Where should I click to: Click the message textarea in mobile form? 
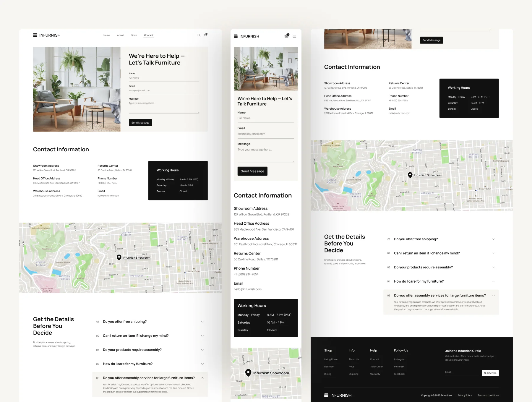coord(266,155)
